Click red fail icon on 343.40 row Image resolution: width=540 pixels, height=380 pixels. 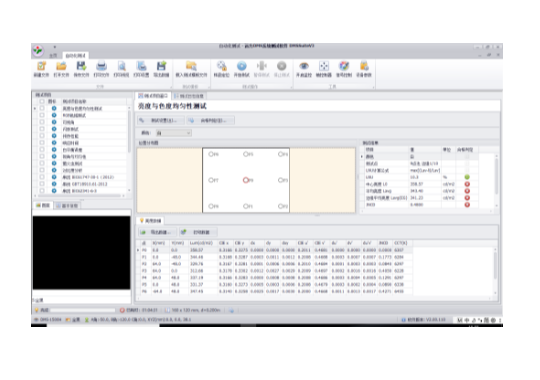click(x=467, y=191)
